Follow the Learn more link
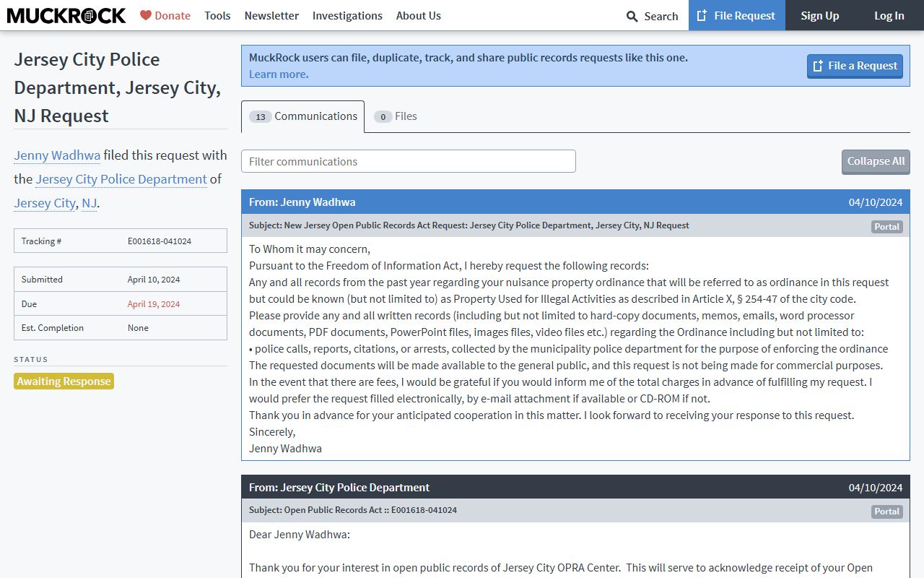 (279, 74)
